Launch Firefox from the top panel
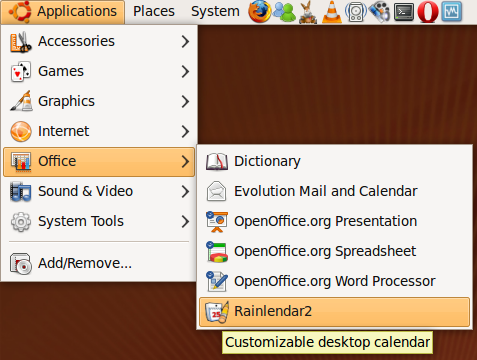This screenshot has width=477, height=360. pos(259,12)
